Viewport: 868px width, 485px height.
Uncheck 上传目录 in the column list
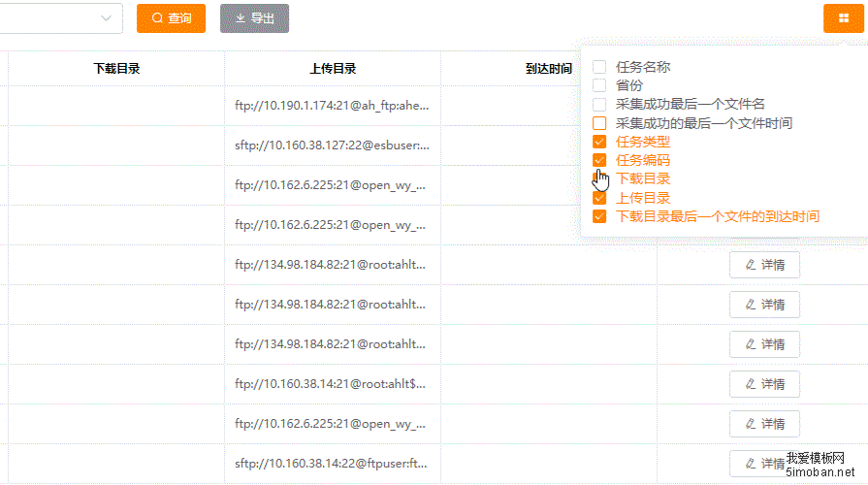[599, 197]
